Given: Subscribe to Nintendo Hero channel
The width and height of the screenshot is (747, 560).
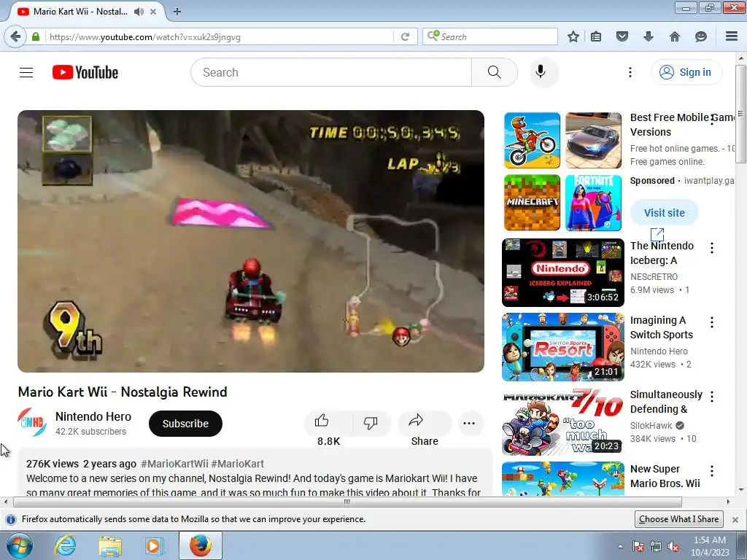Looking at the screenshot, I should point(185,424).
